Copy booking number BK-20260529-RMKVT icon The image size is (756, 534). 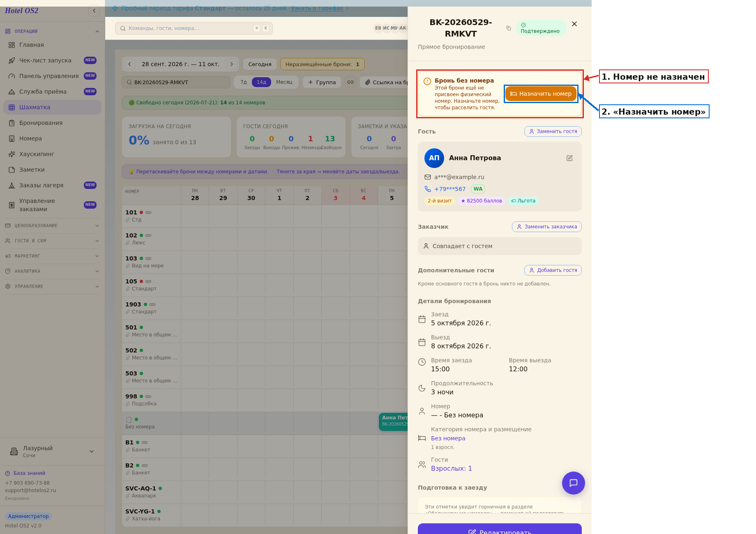pos(509,28)
